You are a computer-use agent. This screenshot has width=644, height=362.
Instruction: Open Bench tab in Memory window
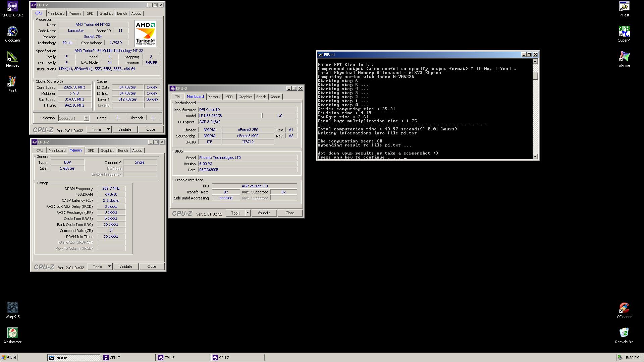click(x=123, y=150)
